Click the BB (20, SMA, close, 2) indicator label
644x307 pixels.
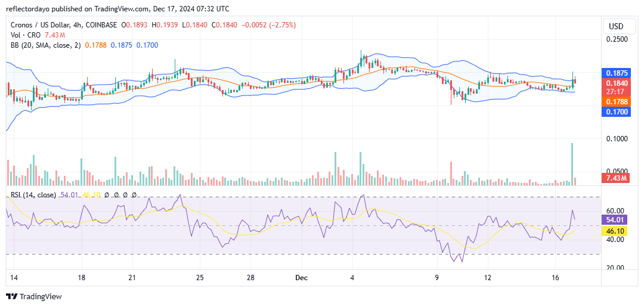[46, 45]
